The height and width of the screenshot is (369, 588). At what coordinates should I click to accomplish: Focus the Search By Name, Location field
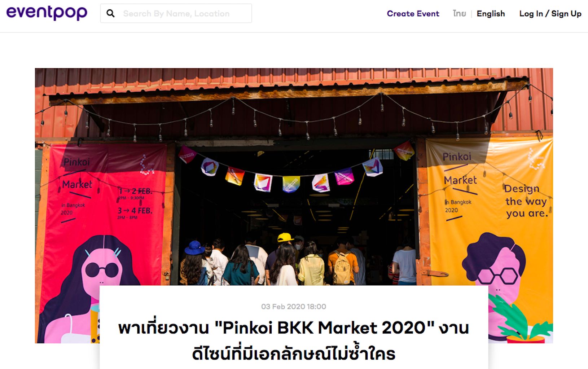(176, 13)
